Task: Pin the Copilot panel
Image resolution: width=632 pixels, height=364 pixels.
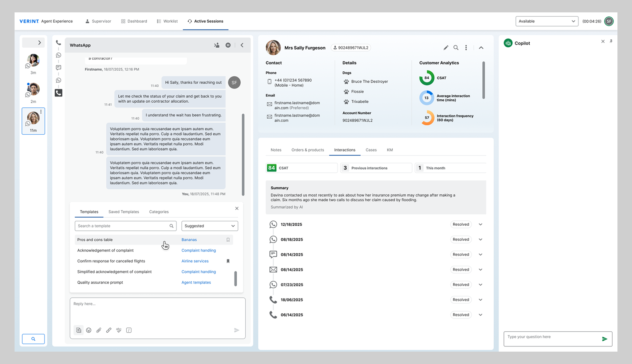Action: tap(611, 41)
